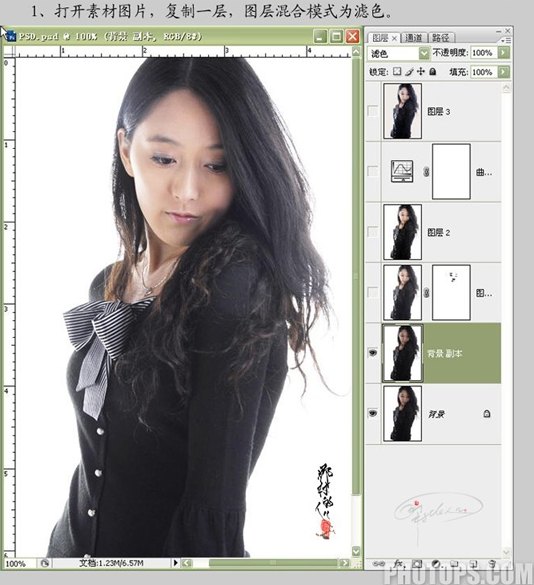534x585 pixels.
Task: Open the 填充 fill slider arrow
Action: coord(504,72)
